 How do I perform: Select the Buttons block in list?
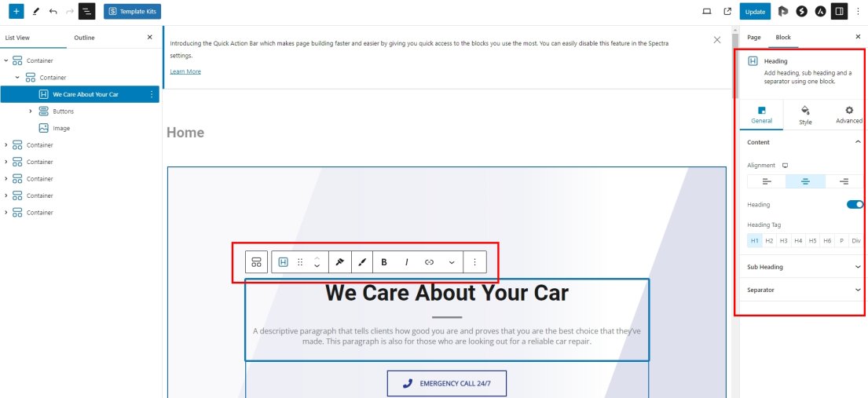point(63,111)
